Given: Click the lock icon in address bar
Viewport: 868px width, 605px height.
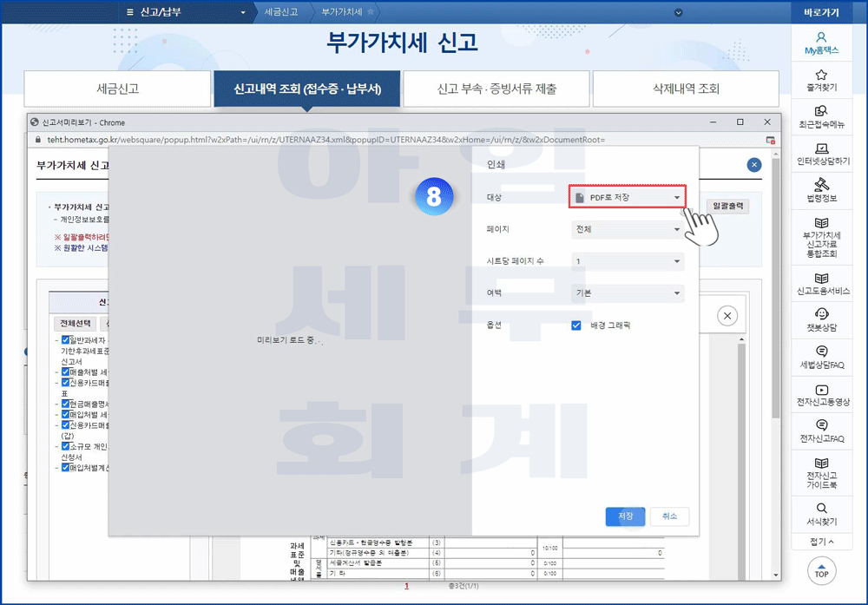Looking at the screenshot, I should (x=37, y=140).
